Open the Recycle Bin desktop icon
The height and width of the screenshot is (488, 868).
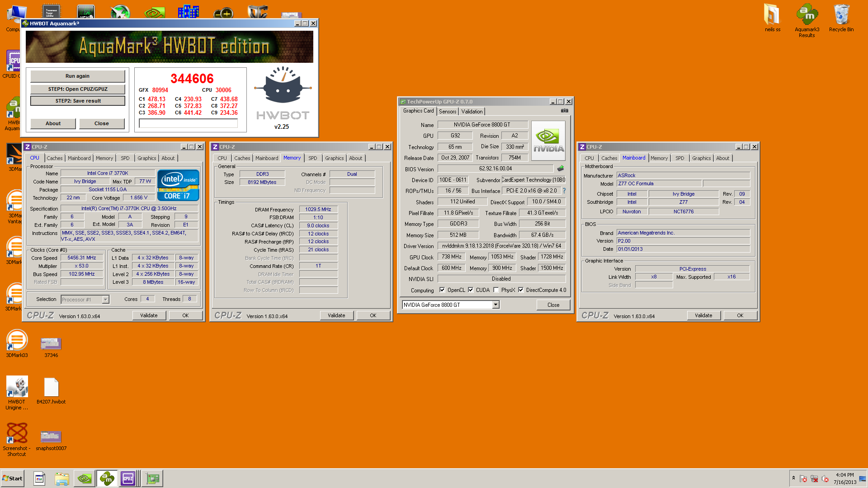click(x=841, y=18)
